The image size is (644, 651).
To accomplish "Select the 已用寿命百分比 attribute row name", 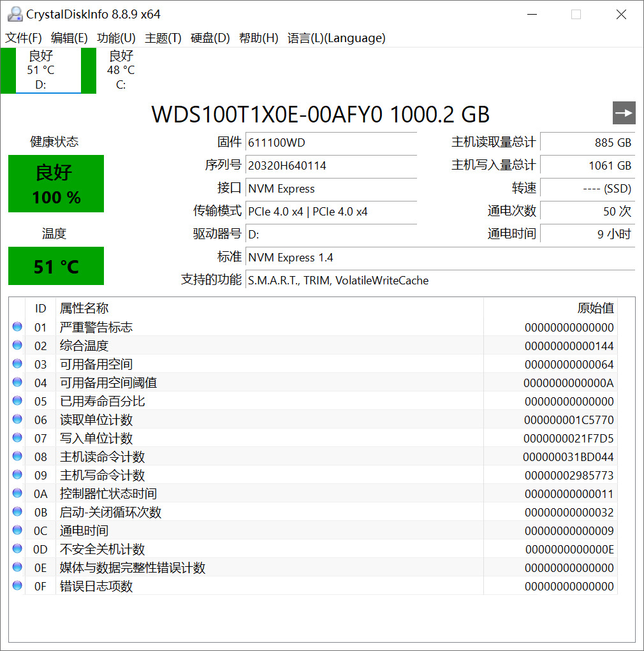I will [x=102, y=401].
